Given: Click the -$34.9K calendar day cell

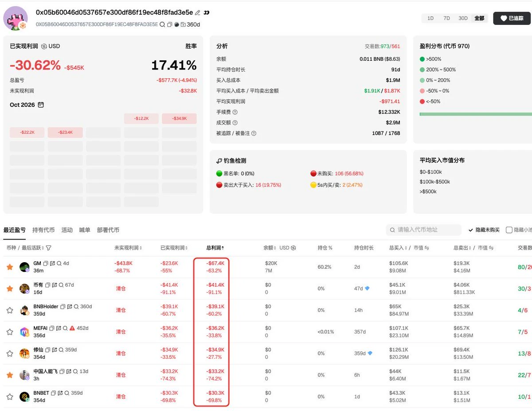Looking at the screenshot, I should (179, 119).
